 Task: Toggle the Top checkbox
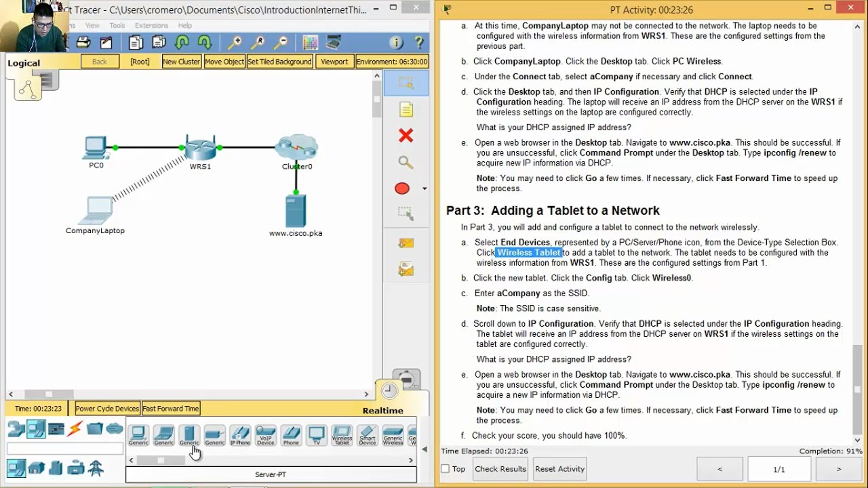[x=446, y=469]
